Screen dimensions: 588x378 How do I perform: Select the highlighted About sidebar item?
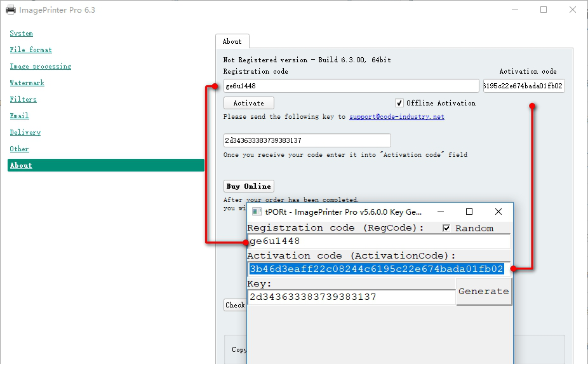coord(106,165)
